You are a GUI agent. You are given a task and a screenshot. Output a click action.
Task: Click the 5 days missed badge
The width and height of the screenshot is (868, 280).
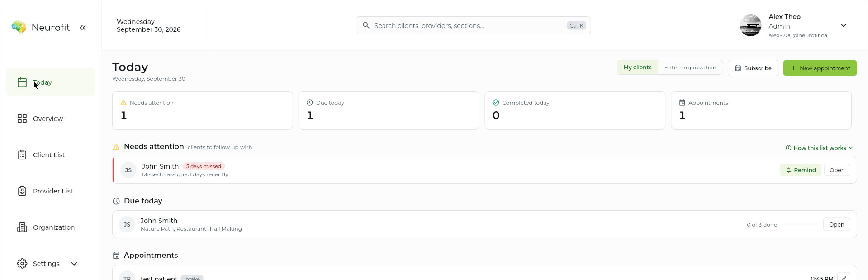click(204, 166)
